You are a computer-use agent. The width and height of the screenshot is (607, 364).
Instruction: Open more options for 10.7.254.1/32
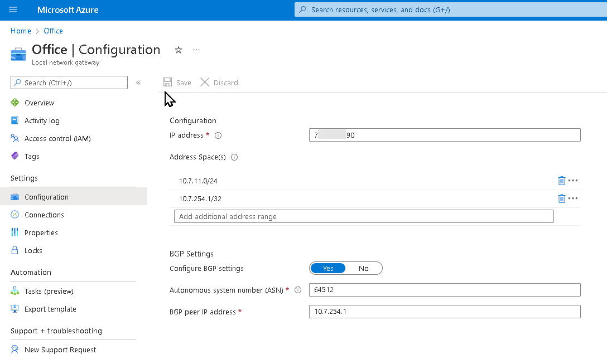pos(573,198)
